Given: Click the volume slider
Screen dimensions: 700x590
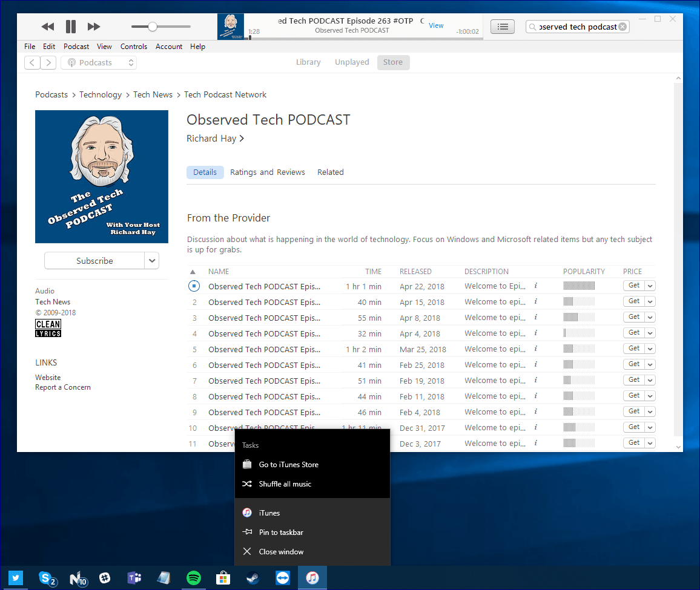Looking at the screenshot, I should click(x=161, y=27).
